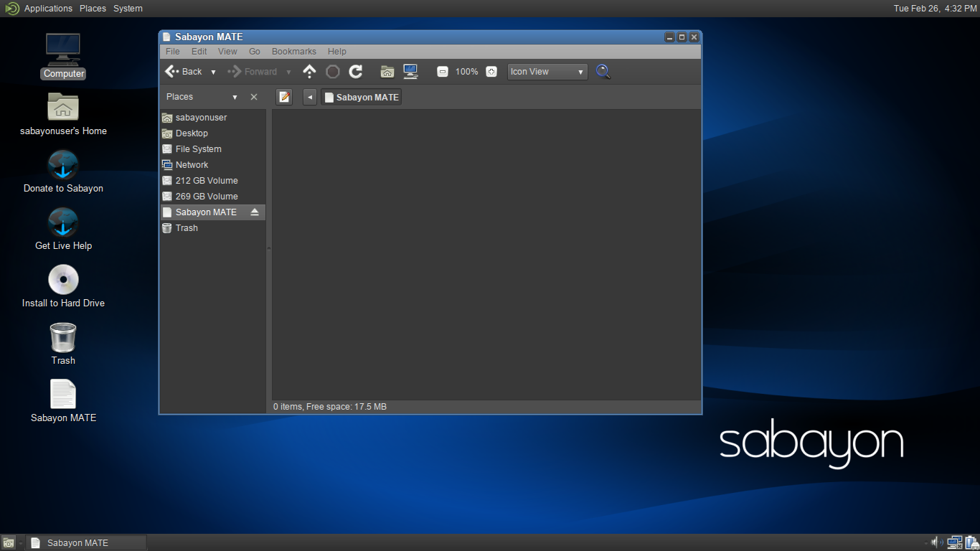Image resolution: width=980 pixels, height=551 pixels.
Task: Open the search magnifier icon
Action: click(603, 72)
